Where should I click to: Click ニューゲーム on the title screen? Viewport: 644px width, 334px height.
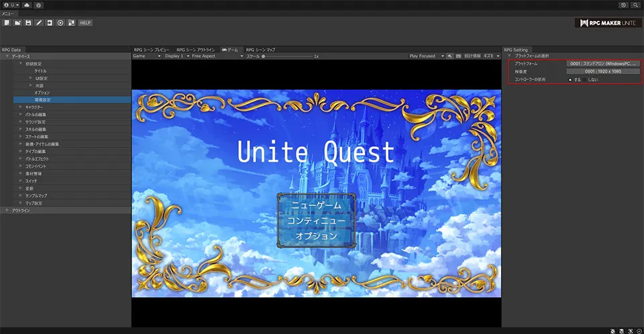316,205
